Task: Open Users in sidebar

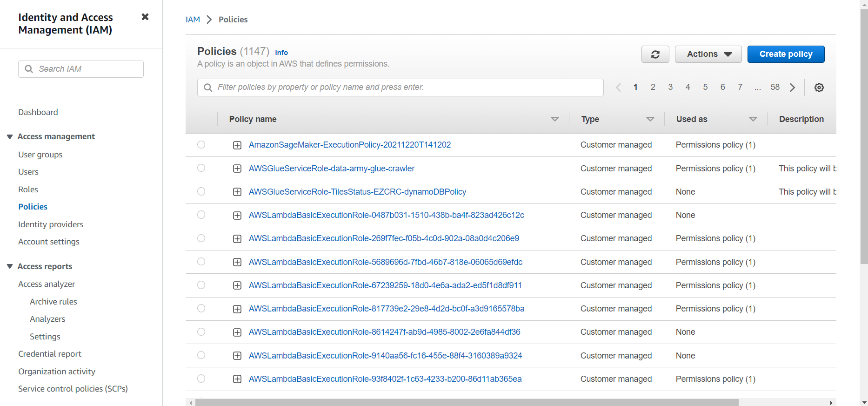Action: (28, 172)
